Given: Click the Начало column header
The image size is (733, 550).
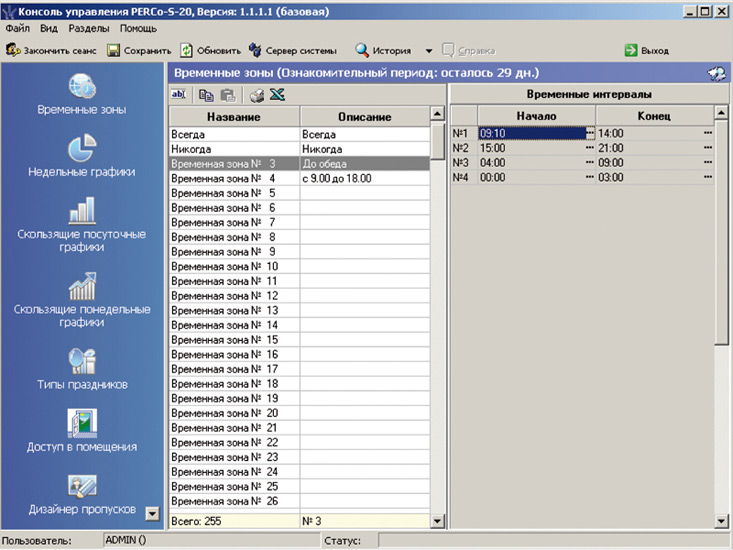Looking at the screenshot, I should (536, 116).
